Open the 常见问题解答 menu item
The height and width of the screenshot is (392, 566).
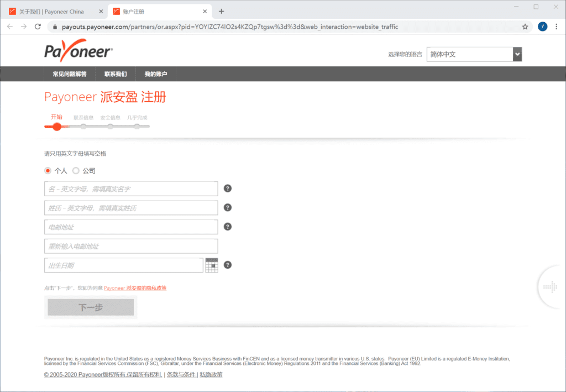coord(70,74)
